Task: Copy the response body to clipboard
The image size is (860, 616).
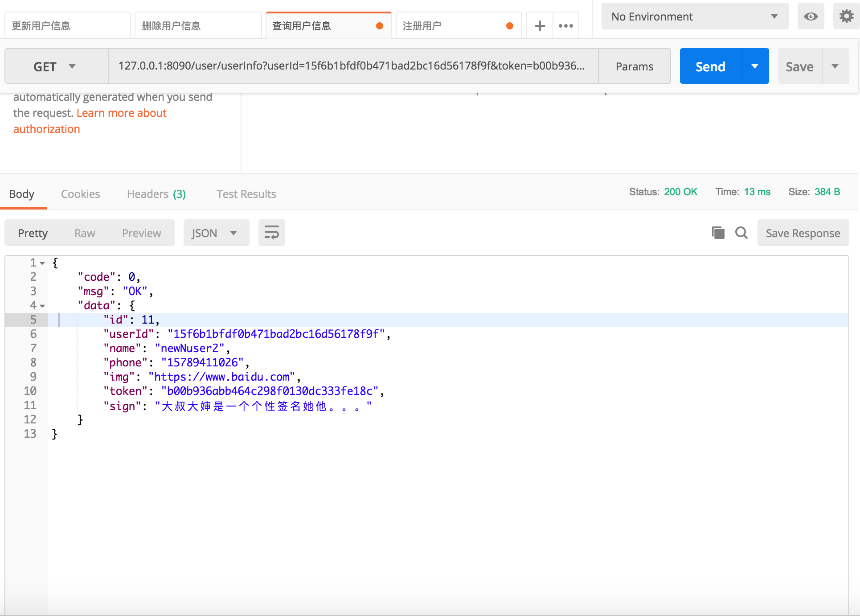Action: click(718, 233)
